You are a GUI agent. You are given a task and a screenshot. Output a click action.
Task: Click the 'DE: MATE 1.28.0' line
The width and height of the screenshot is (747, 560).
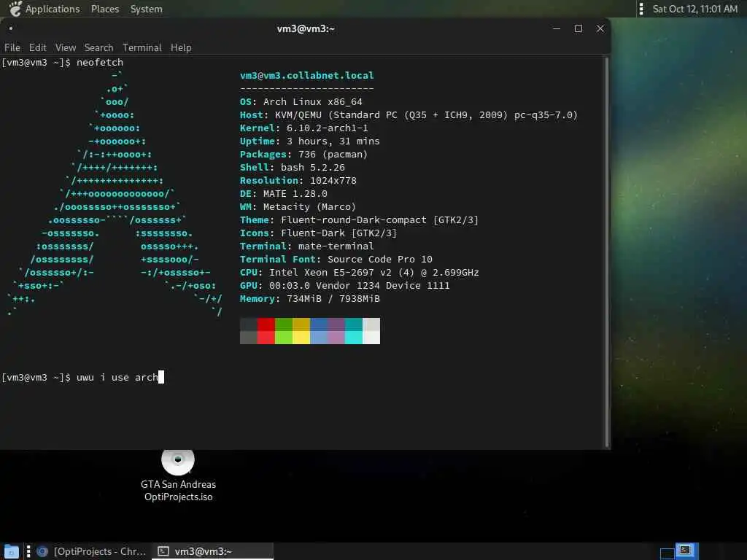284,193
